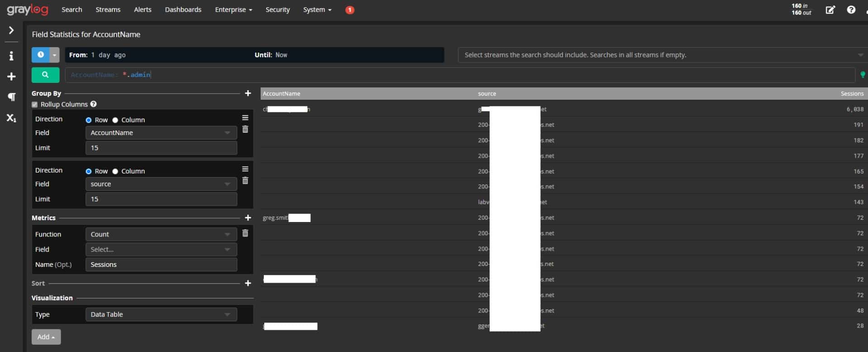
Task: Click the query input field
Action: coord(460,75)
